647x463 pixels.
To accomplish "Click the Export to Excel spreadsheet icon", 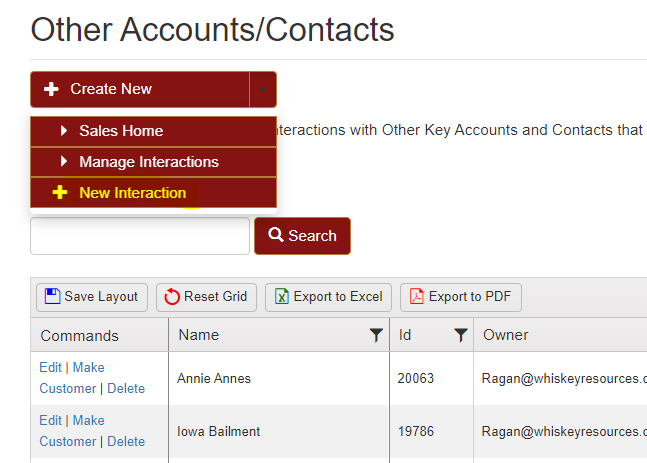I will pyautogui.click(x=282, y=296).
